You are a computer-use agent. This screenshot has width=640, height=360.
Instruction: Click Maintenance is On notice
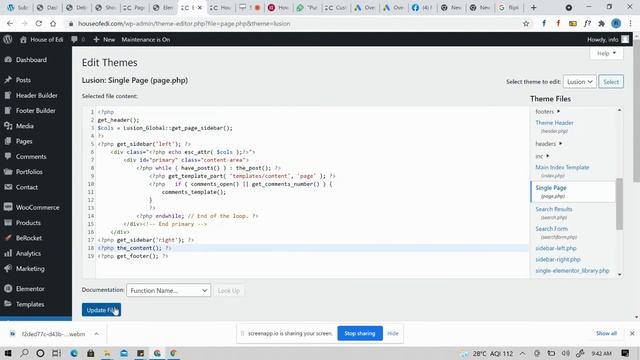coord(146,40)
